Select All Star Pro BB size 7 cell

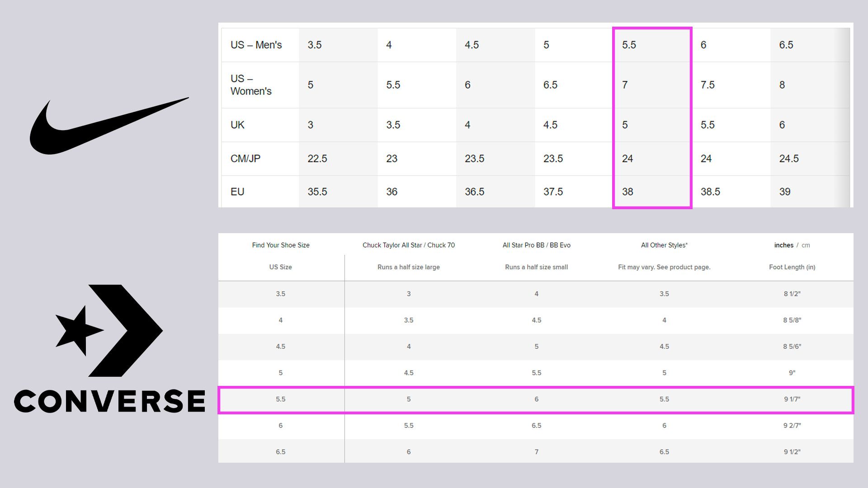point(537,452)
